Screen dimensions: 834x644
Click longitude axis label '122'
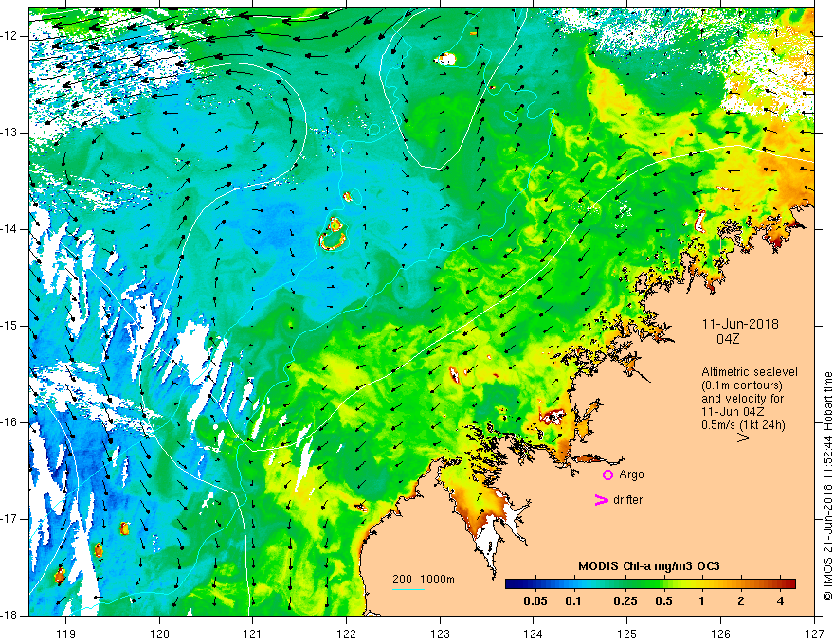tap(346, 634)
